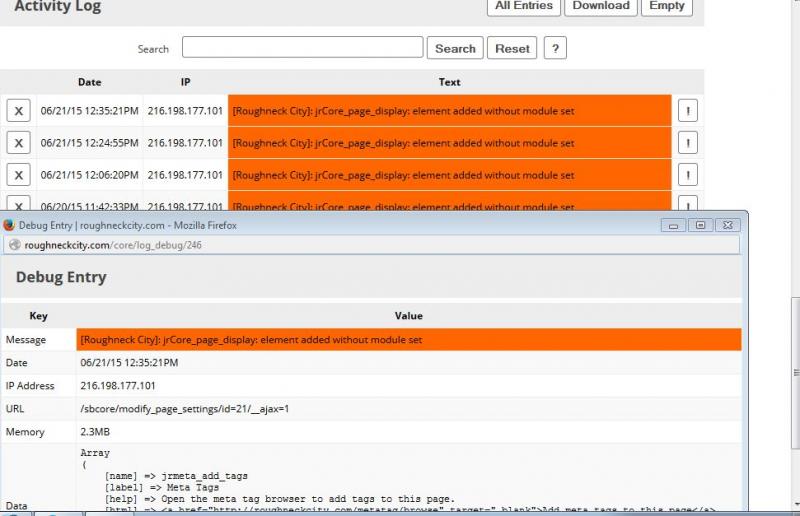The image size is (800, 516).
Task: Click the X button for the 12:06:20PM entry
Action: coord(18,175)
